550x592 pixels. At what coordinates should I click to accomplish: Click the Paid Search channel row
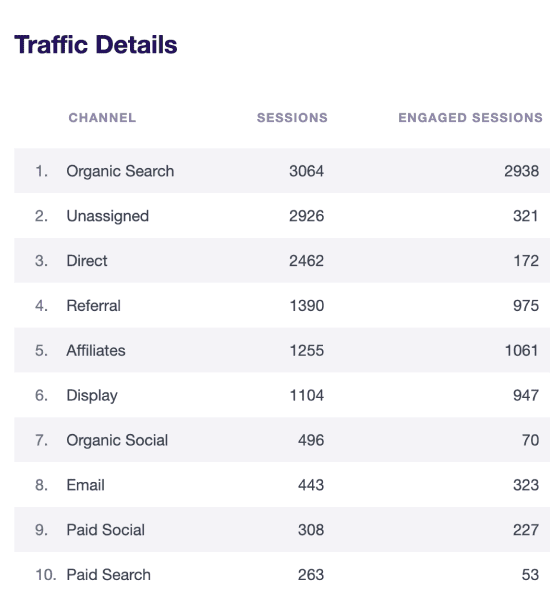point(282,574)
